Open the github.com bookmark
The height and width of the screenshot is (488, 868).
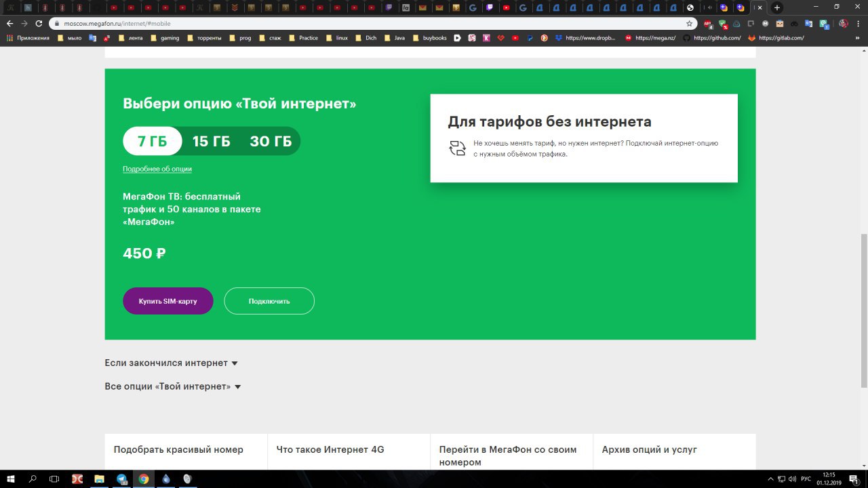coord(712,38)
